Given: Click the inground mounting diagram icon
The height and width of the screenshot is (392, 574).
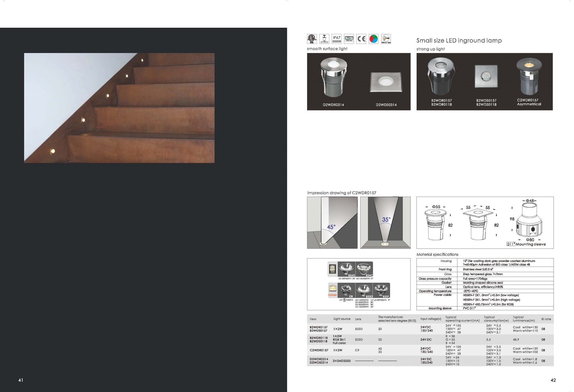Looking at the screenshot, I should point(324,39).
